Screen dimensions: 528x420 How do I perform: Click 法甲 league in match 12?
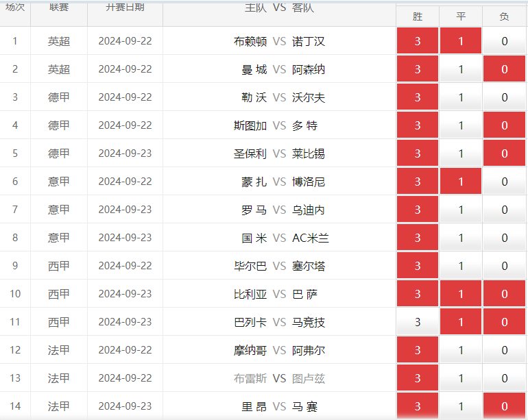pos(59,350)
